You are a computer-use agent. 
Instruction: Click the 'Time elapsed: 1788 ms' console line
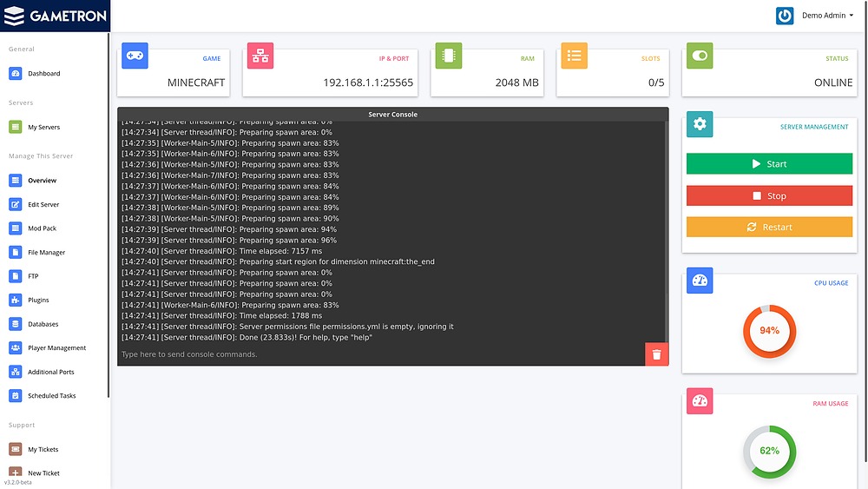[x=221, y=315]
